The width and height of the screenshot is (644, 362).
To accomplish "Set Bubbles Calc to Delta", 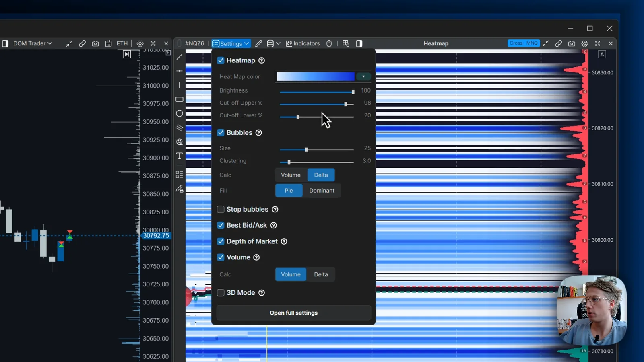I will point(321,175).
